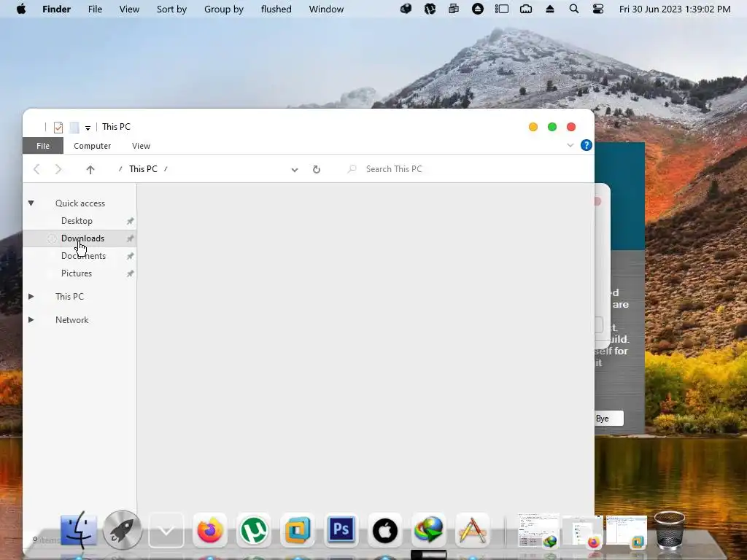Open Finder from the dock
This screenshot has width=747, height=560.
(x=79, y=529)
